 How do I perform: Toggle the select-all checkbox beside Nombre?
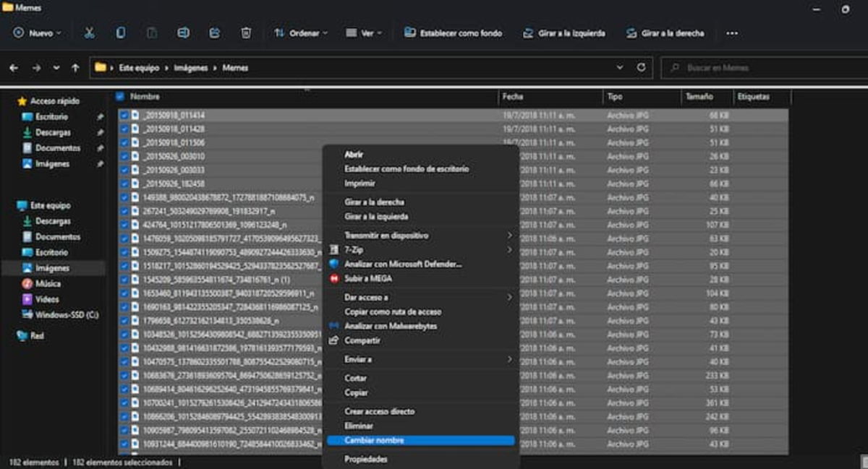[x=120, y=96]
